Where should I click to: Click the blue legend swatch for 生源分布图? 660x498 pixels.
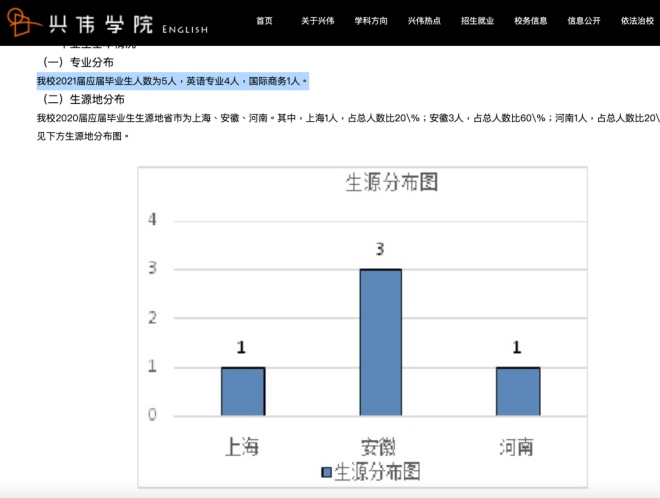[x=326, y=472]
